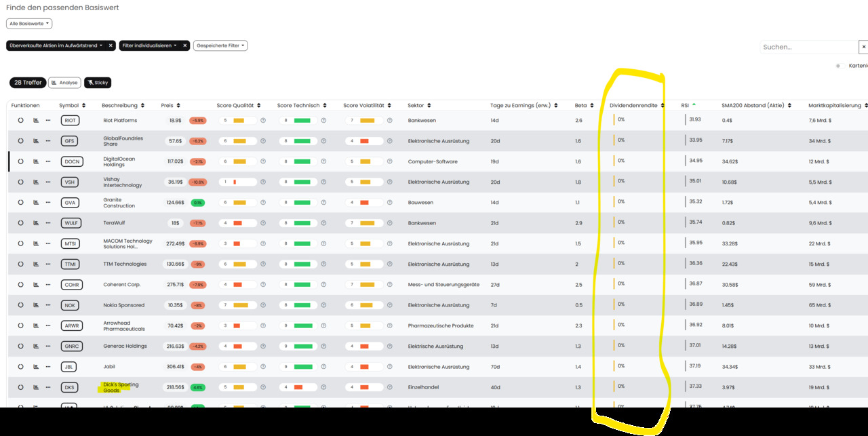Toggle the Sticky button

[98, 83]
